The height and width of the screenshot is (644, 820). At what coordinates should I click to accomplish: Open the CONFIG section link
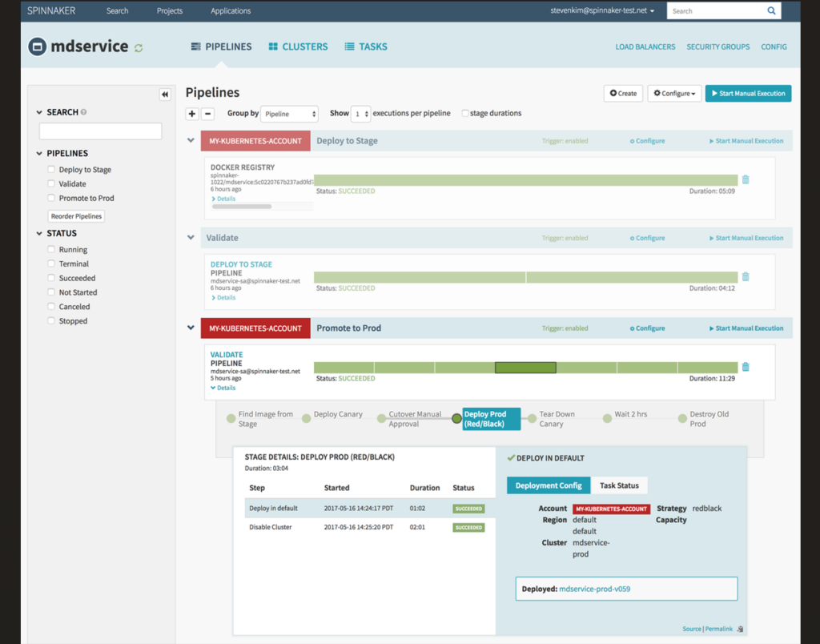pos(774,46)
